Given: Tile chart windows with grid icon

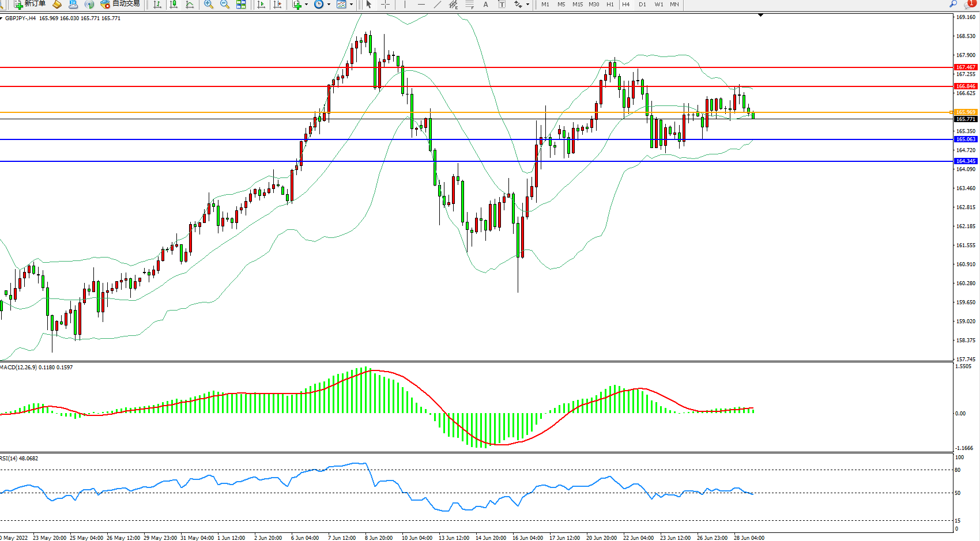Looking at the screenshot, I should (x=241, y=4).
